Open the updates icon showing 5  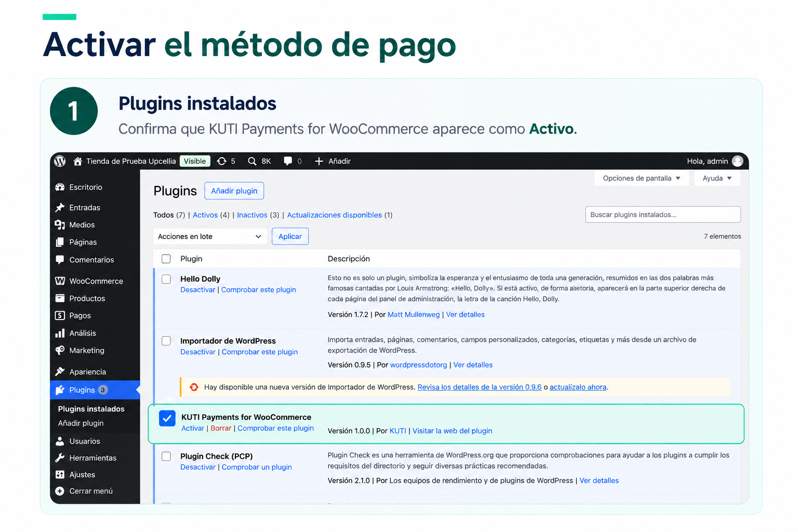point(222,161)
